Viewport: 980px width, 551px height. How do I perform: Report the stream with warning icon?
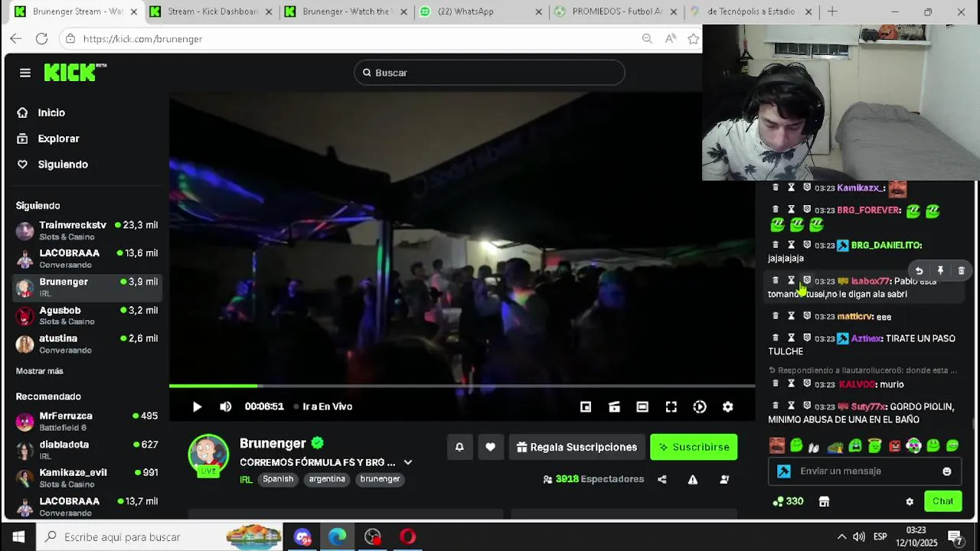pyautogui.click(x=693, y=479)
